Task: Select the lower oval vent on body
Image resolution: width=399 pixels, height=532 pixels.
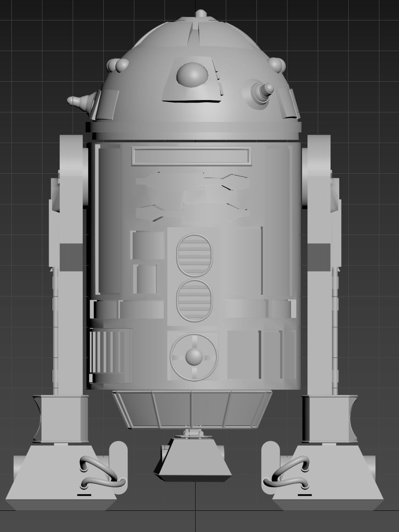Action: pos(194,301)
